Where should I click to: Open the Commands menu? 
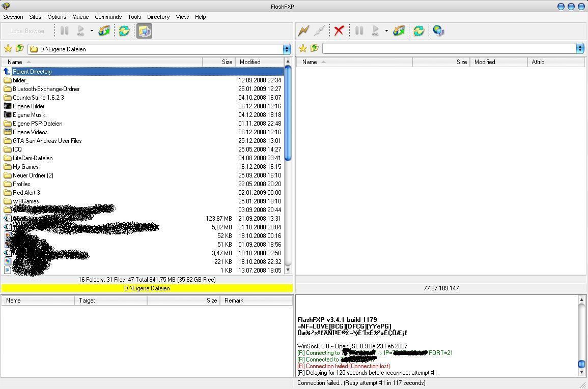click(x=108, y=17)
